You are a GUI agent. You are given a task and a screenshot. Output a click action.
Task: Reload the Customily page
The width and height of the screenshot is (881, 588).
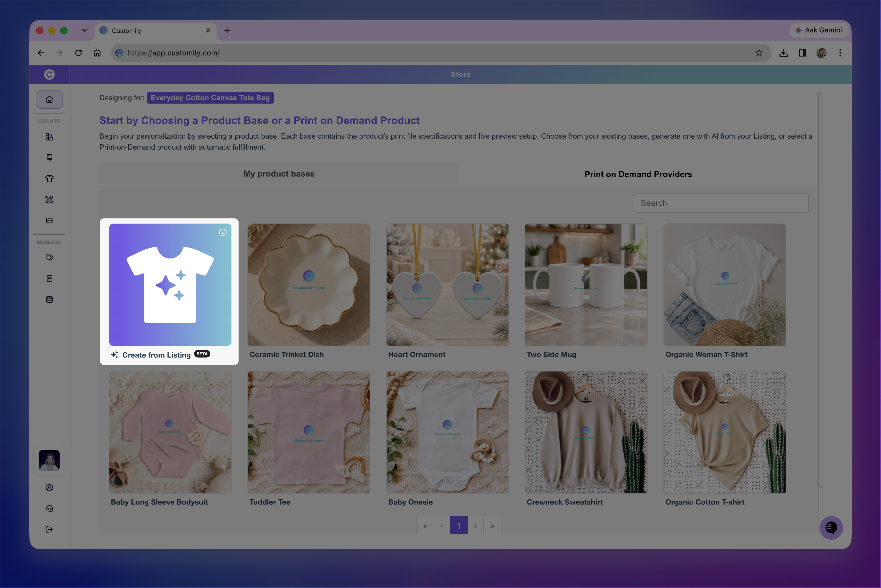(78, 53)
